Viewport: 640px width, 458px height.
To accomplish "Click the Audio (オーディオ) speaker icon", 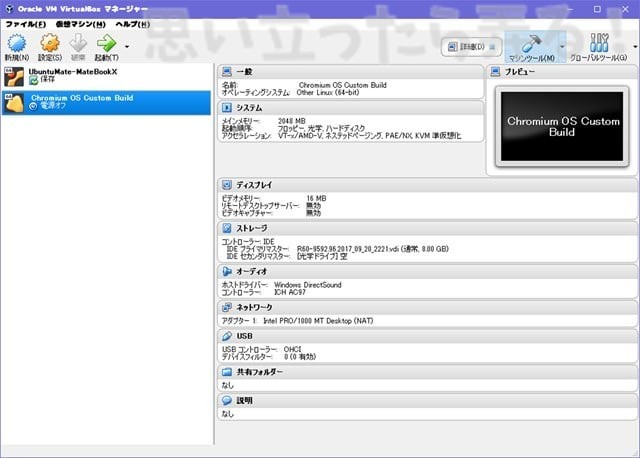I will pos(227,271).
